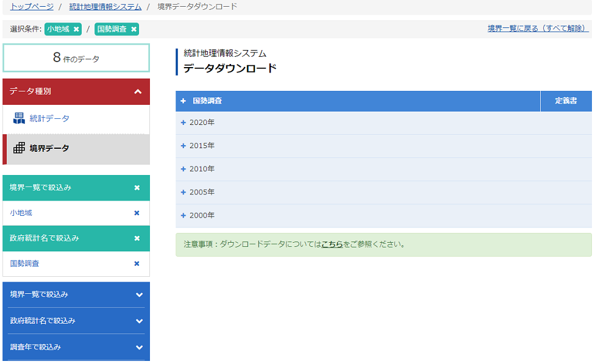The width and height of the screenshot is (595, 364).
Task: Click the plus icon beside the 国勢調査 header
Action: click(183, 101)
